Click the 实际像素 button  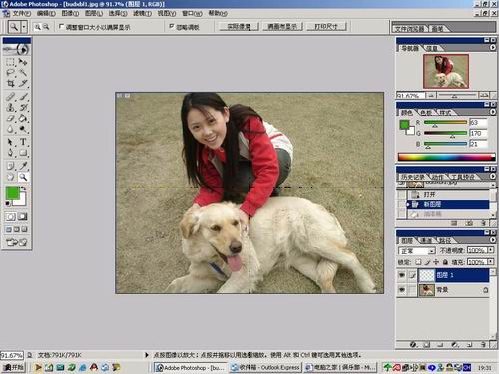(x=239, y=26)
